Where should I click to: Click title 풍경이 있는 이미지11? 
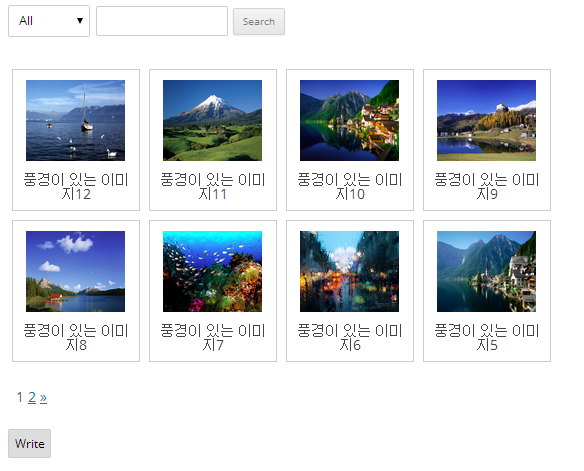click(213, 187)
